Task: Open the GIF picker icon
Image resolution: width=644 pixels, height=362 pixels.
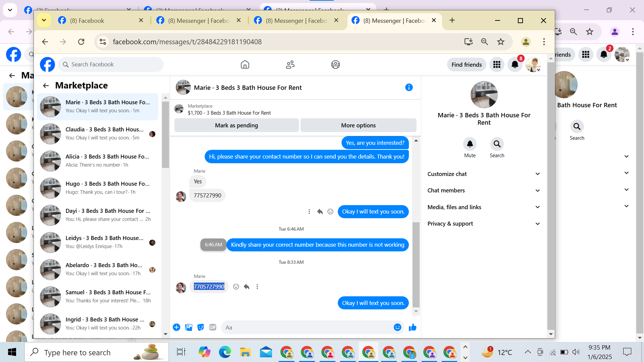Action: click(x=213, y=327)
